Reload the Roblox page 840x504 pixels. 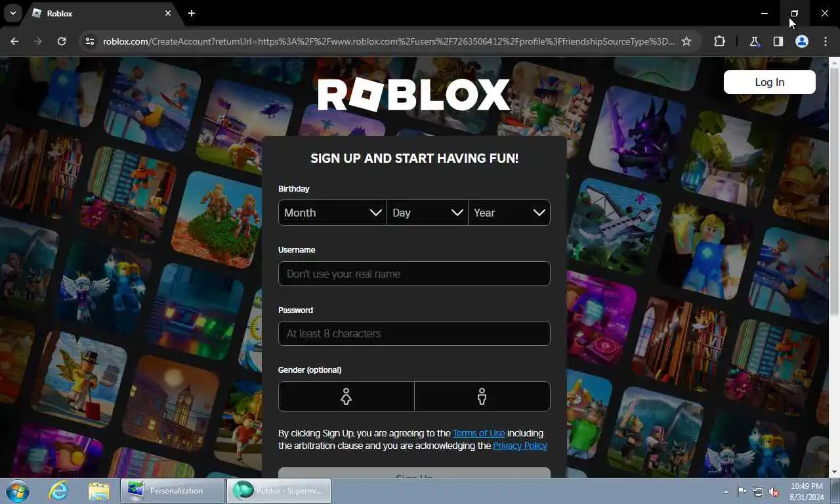click(x=62, y=41)
